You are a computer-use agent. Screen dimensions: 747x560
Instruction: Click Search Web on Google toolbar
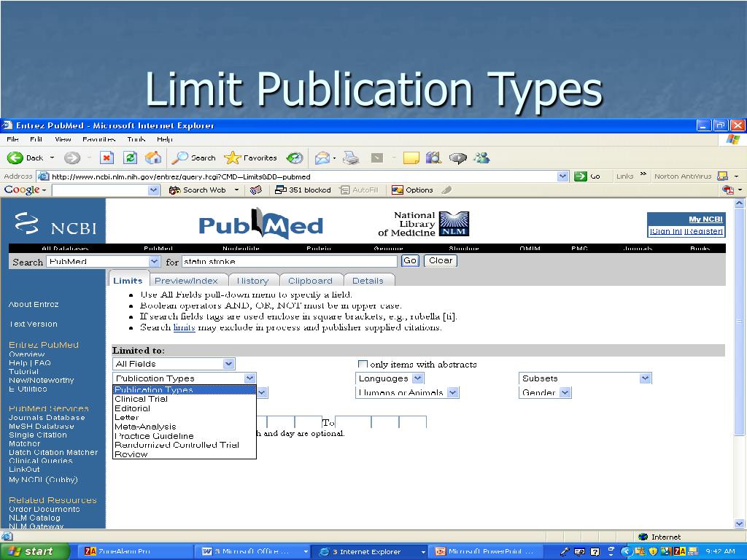(198, 190)
